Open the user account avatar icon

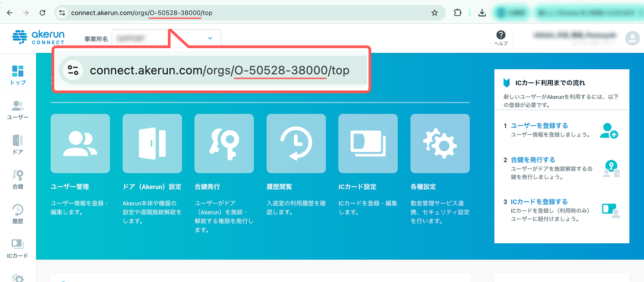point(632,38)
